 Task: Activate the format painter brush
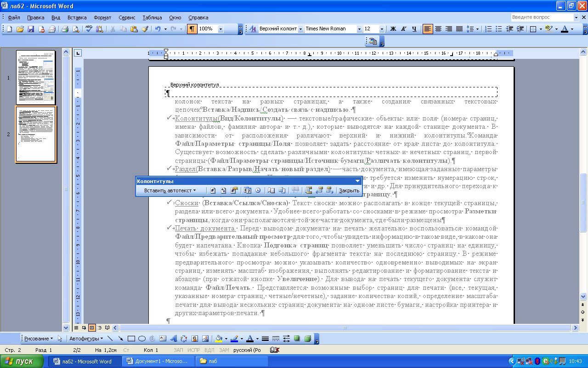tap(144, 29)
